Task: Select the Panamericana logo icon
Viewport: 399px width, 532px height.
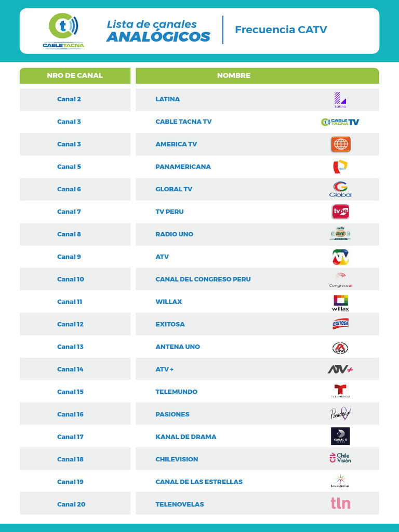Action: click(x=340, y=167)
